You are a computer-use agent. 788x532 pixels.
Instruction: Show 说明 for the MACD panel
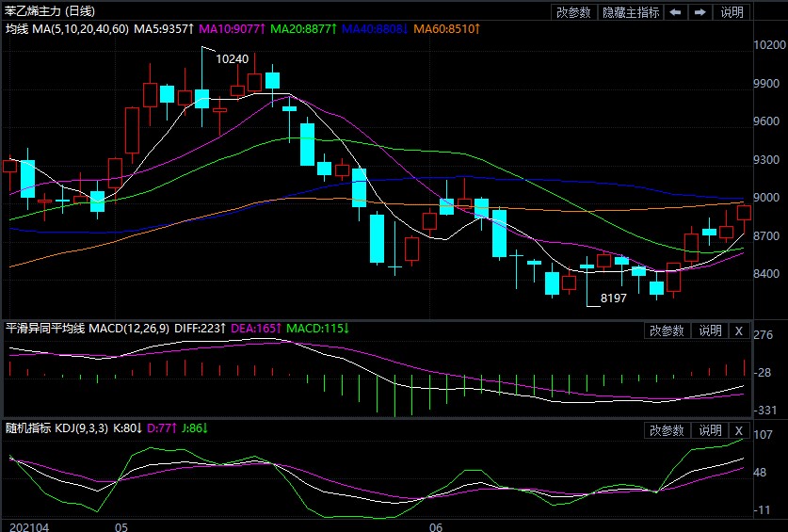pyautogui.click(x=709, y=330)
